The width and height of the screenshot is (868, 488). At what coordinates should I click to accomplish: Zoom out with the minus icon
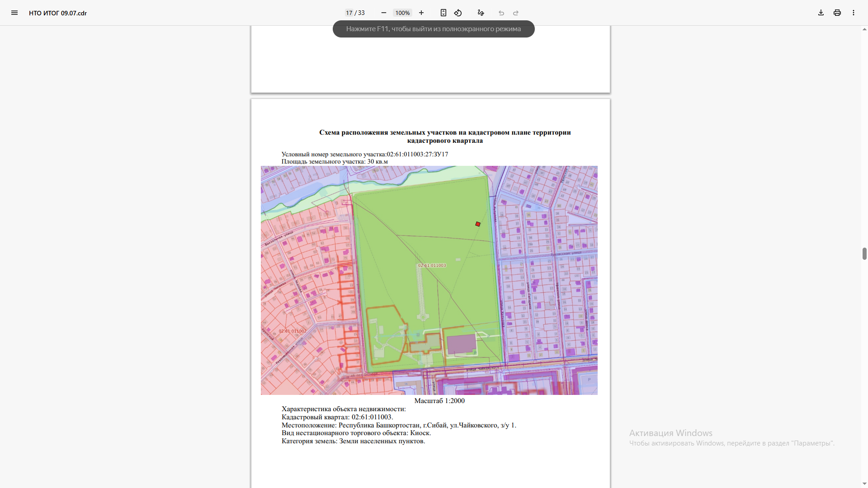pyautogui.click(x=384, y=13)
